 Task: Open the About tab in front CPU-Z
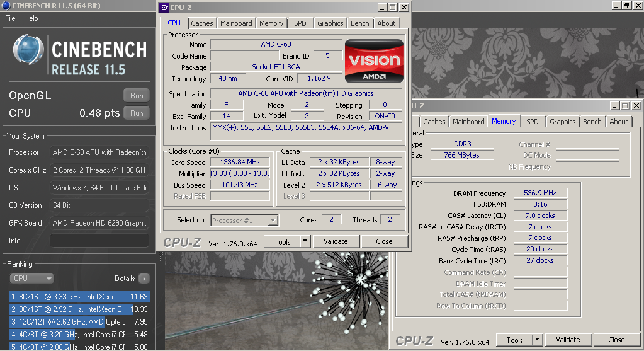click(387, 23)
